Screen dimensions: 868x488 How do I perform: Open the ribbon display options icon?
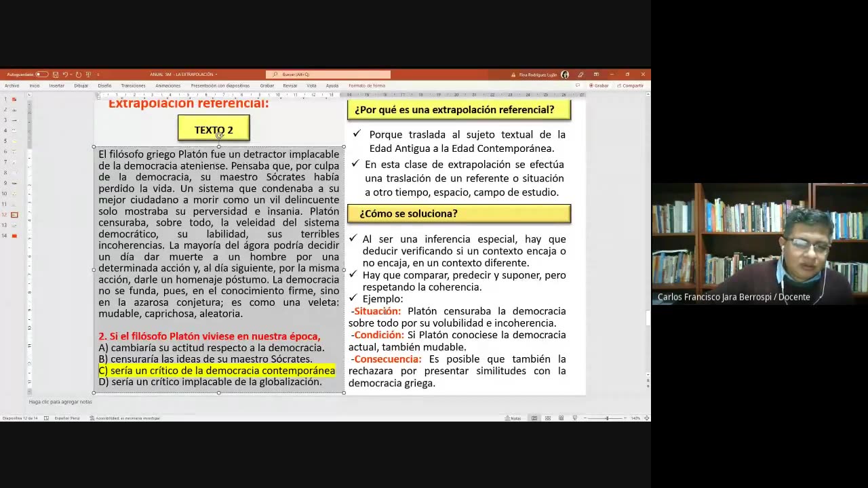pyautogui.click(x=596, y=75)
